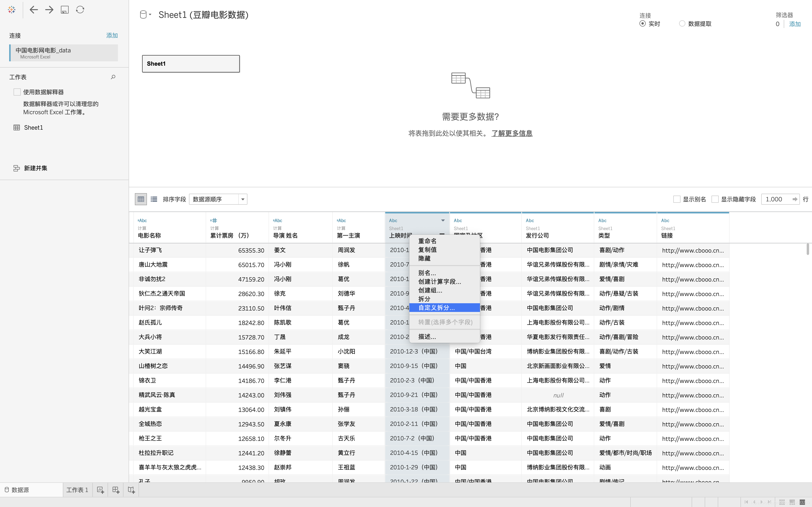
Task: Click 添加 next to 连接
Action: coord(112,35)
